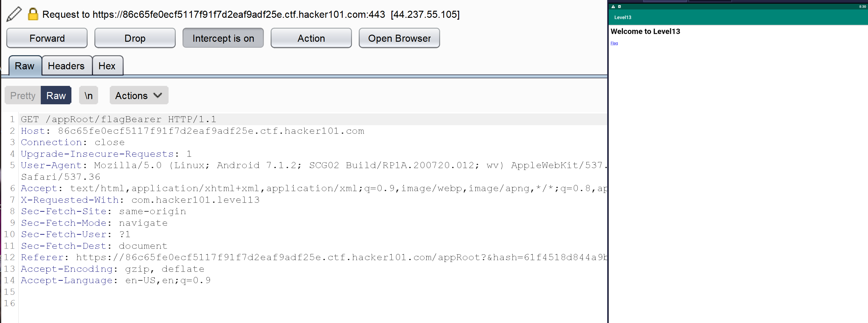This screenshot has height=323, width=868.
Task: Switch to the upper Raw tab
Action: [25, 66]
